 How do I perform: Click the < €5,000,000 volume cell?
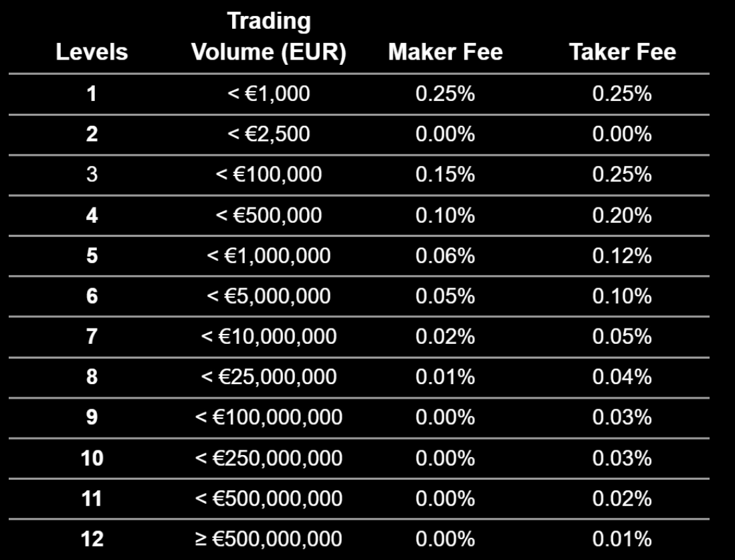click(x=269, y=296)
